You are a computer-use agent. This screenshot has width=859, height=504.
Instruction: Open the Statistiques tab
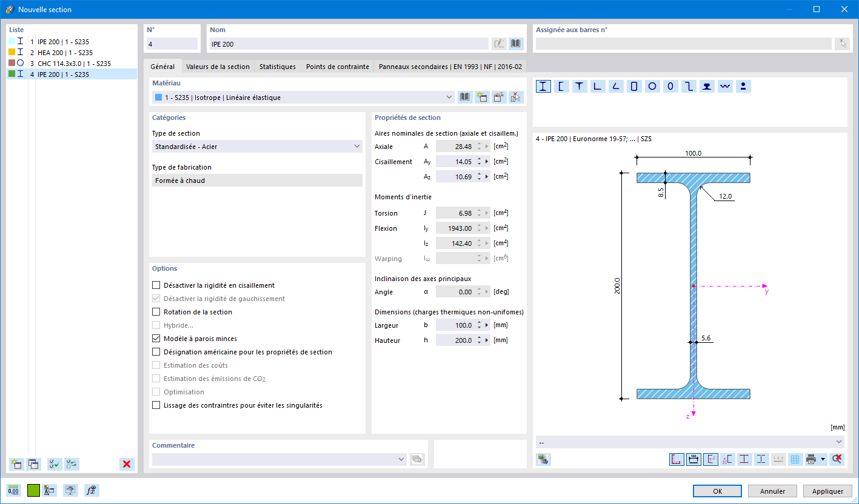(x=278, y=67)
